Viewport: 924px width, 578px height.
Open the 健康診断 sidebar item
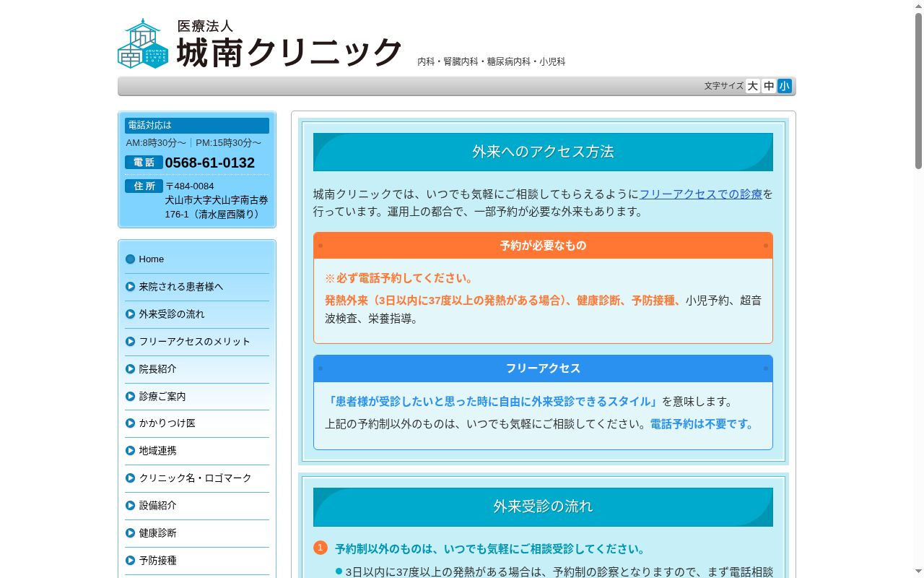coord(197,533)
